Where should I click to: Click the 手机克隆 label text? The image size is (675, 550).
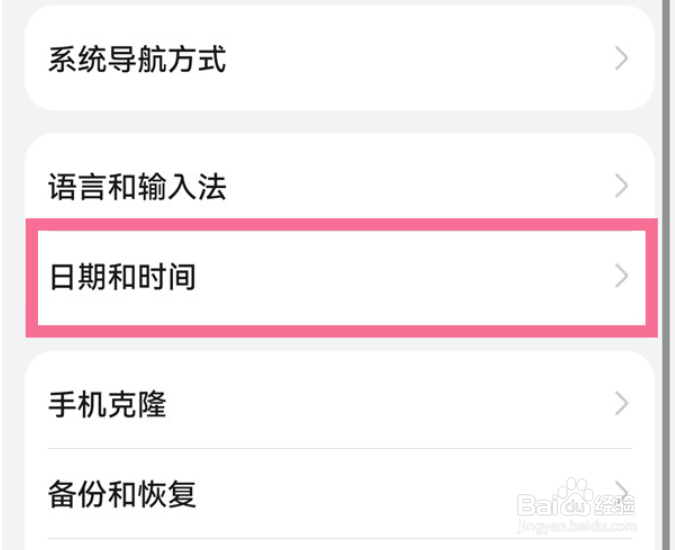tap(108, 405)
